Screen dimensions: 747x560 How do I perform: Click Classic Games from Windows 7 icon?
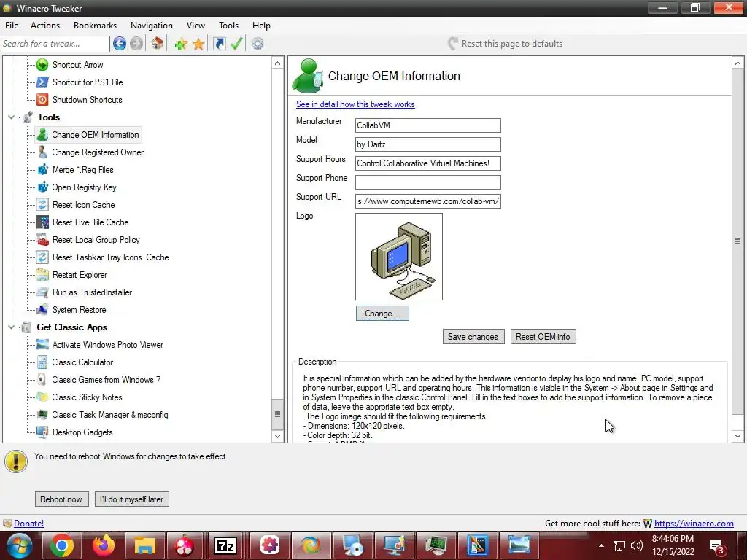pos(42,380)
